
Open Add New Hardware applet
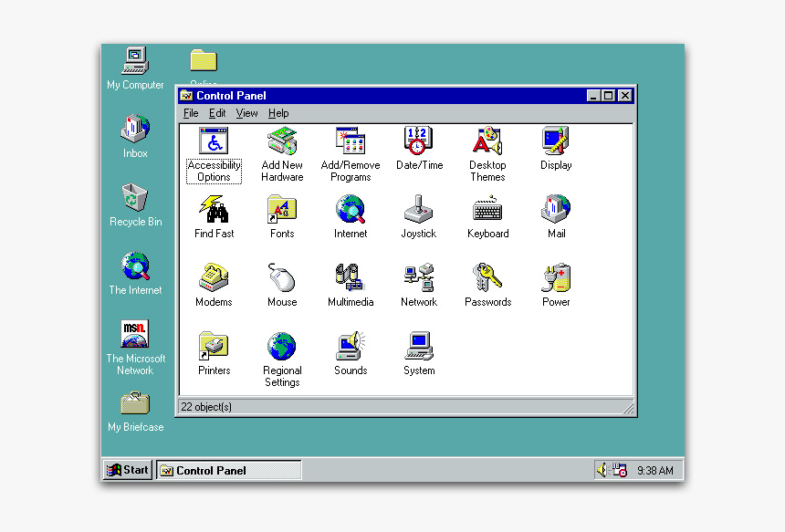pos(282,142)
